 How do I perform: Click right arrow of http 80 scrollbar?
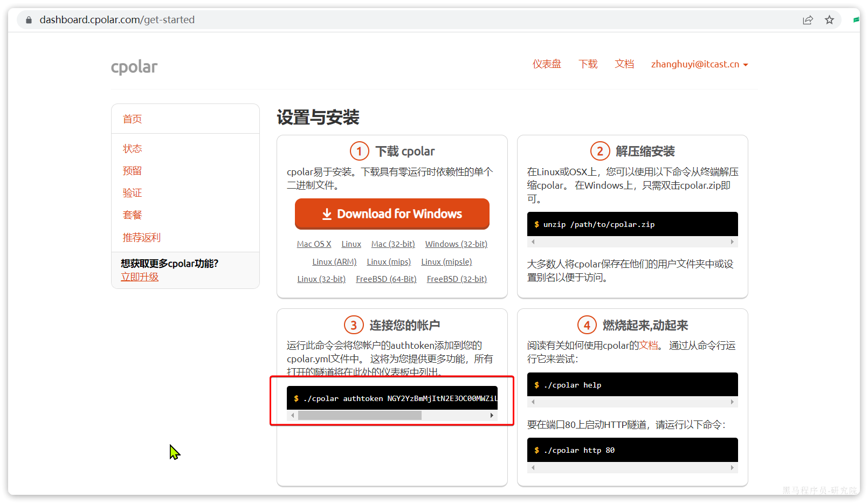(x=732, y=468)
